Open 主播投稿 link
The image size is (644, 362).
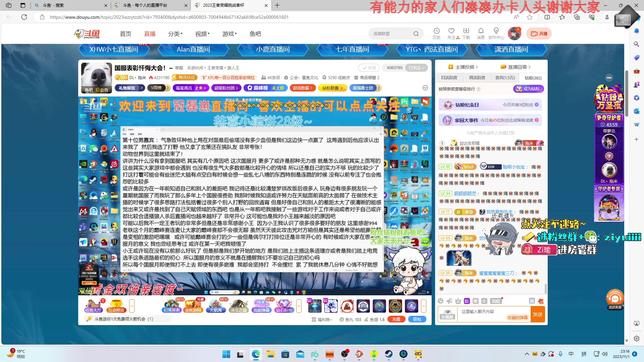point(463,67)
